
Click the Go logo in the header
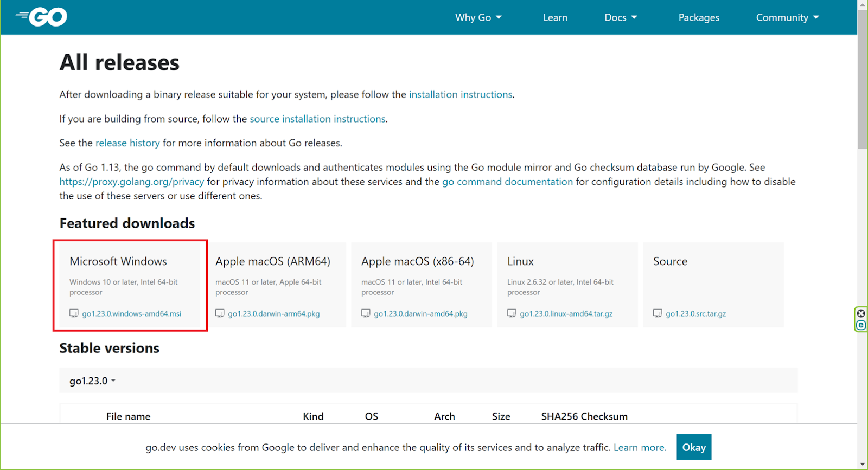click(x=41, y=17)
